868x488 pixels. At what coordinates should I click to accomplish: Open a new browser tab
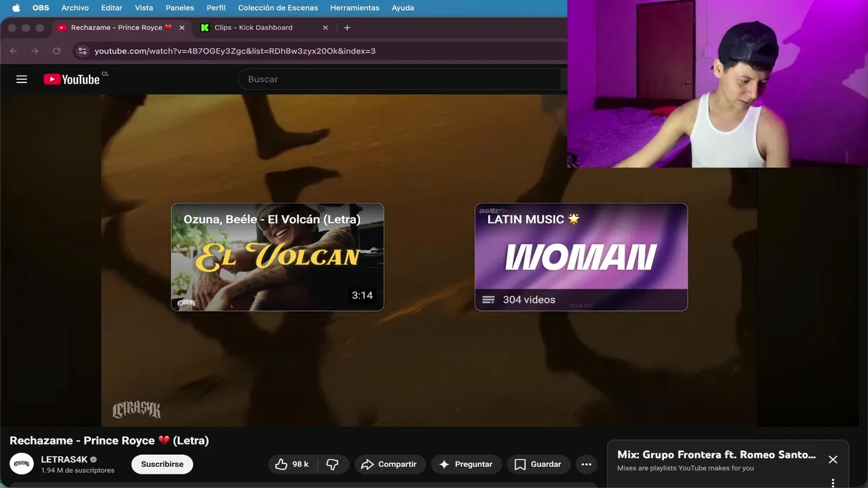point(347,28)
